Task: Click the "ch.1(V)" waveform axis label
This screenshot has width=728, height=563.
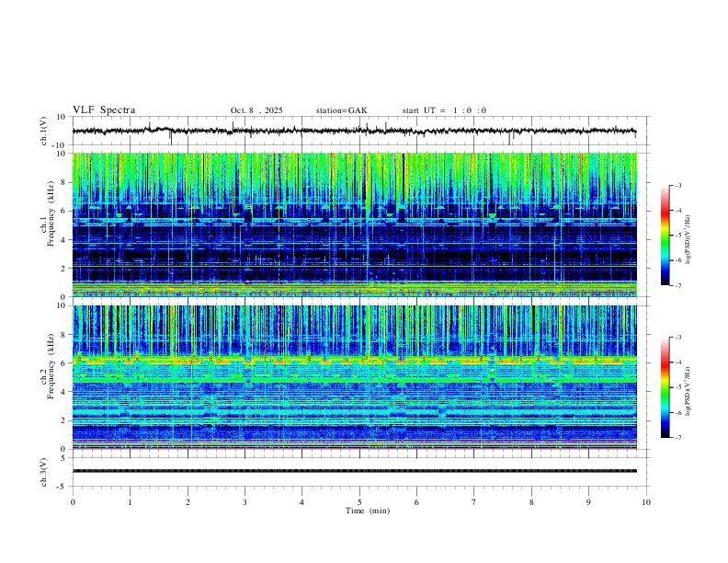Action: point(44,131)
